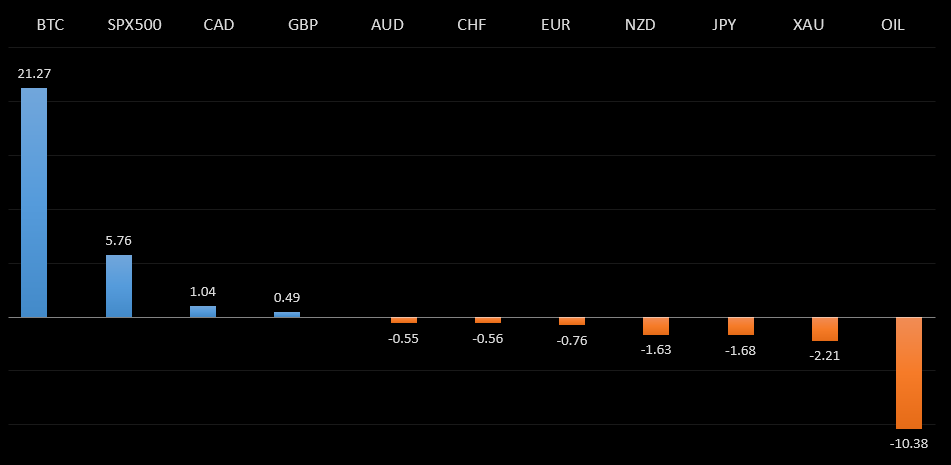
Task: Click the OIL category label
Action: (892, 24)
